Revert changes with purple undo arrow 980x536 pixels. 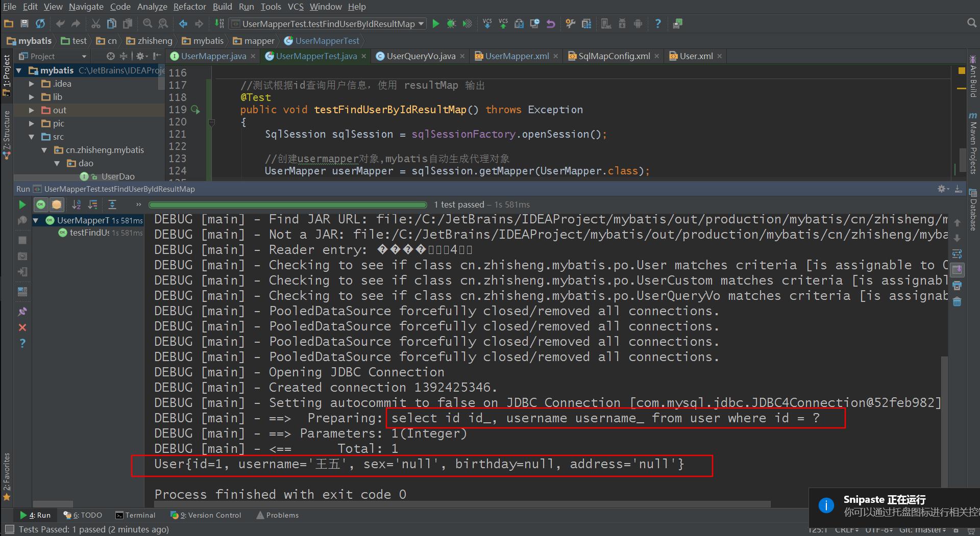tap(550, 23)
